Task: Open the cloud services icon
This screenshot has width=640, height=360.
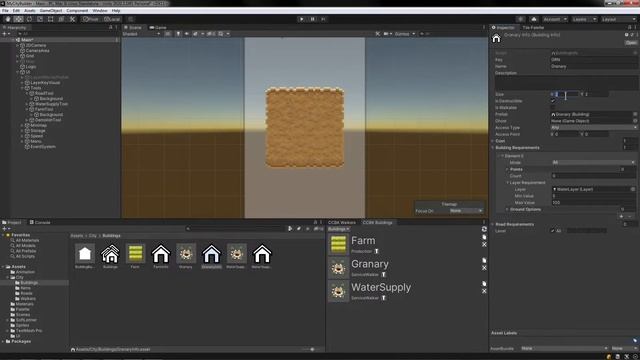Action: point(534,19)
